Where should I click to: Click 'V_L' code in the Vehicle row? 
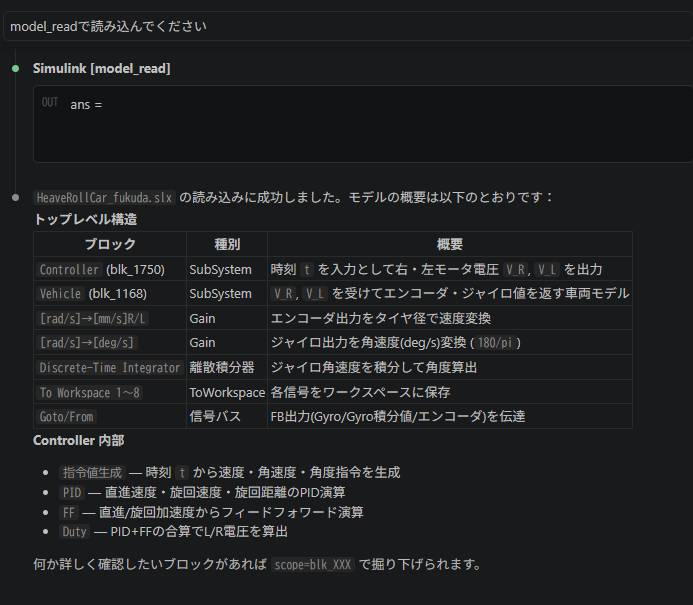tap(315, 293)
